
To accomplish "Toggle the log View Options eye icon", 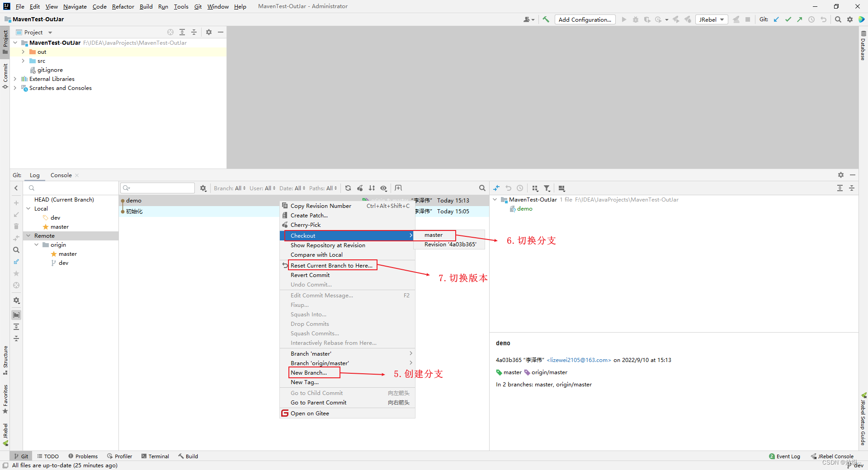I will [383, 188].
